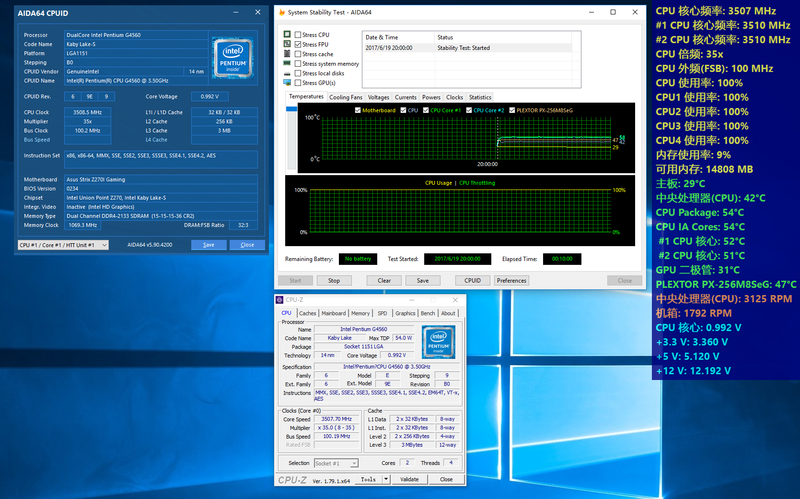Open the Memory tab in CPU-Z
800x499 pixels.
pyautogui.click(x=360, y=313)
